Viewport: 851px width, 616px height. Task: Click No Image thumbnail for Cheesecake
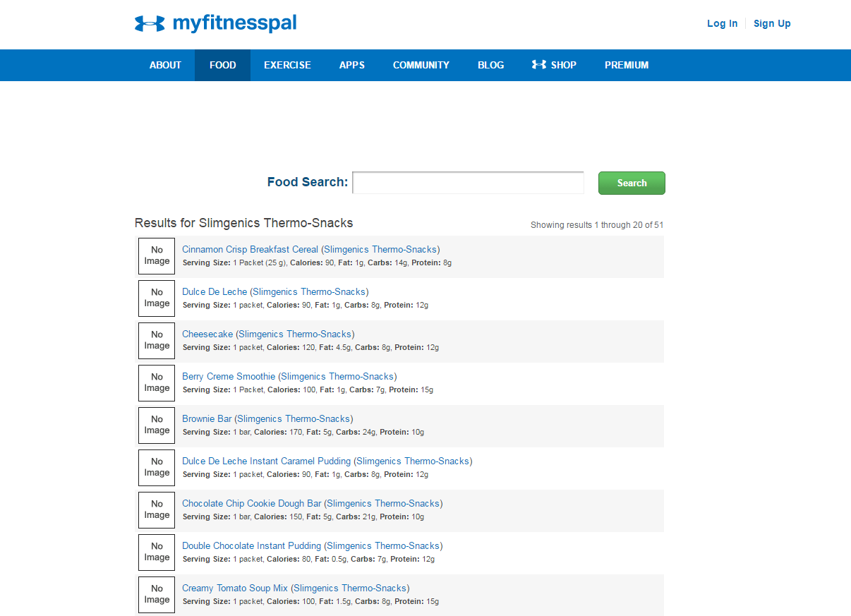click(x=157, y=341)
